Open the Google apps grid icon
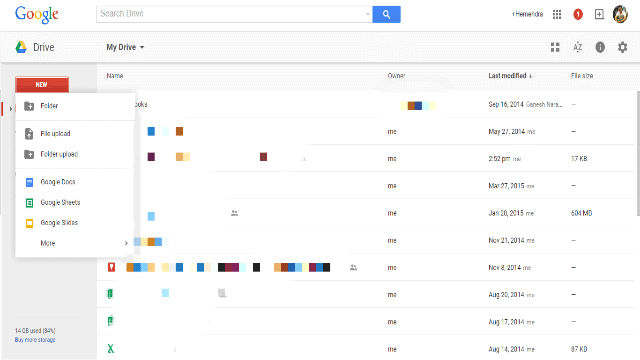The image size is (640, 360). point(557,14)
